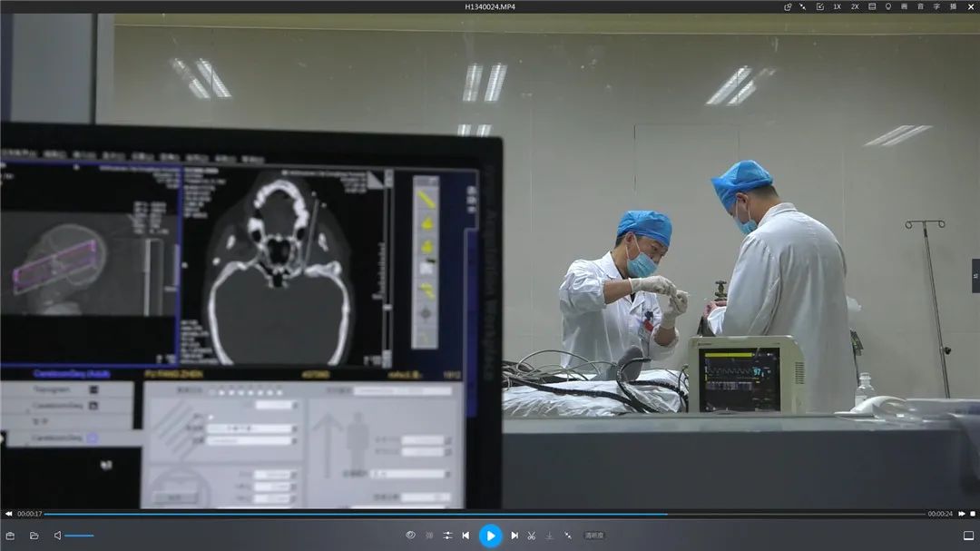Toggle the eye visual effect icon
The width and height of the screenshot is (980, 551).
(410, 536)
